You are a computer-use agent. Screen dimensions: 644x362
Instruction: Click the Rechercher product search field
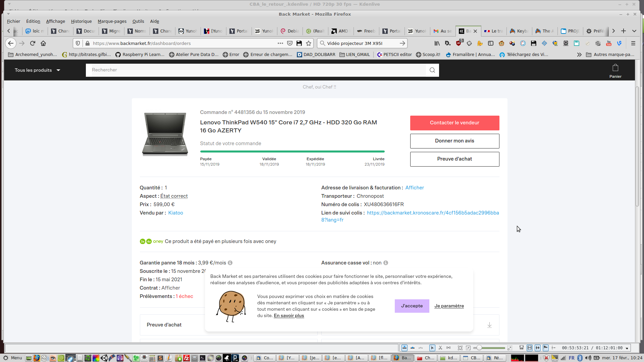click(255, 70)
